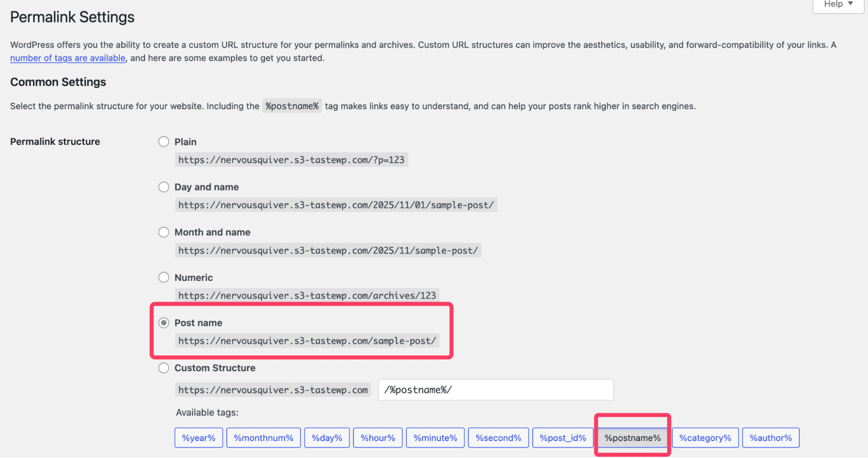The height and width of the screenshot is (458, 868).
Task: Click the Permalink structure label
Action: pyautogui.click(x=55, y=142)
